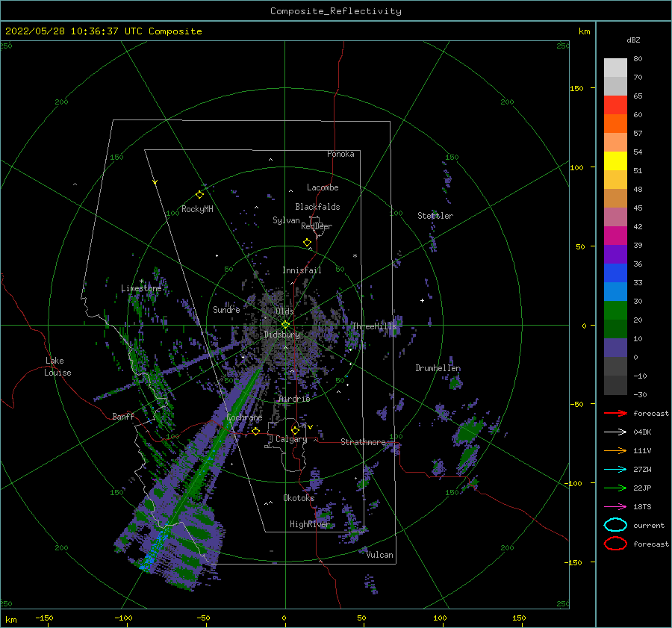Click the 39 dBZ magenta color swatch
This screenshot has width=672, height=628.
pos(615,235)
